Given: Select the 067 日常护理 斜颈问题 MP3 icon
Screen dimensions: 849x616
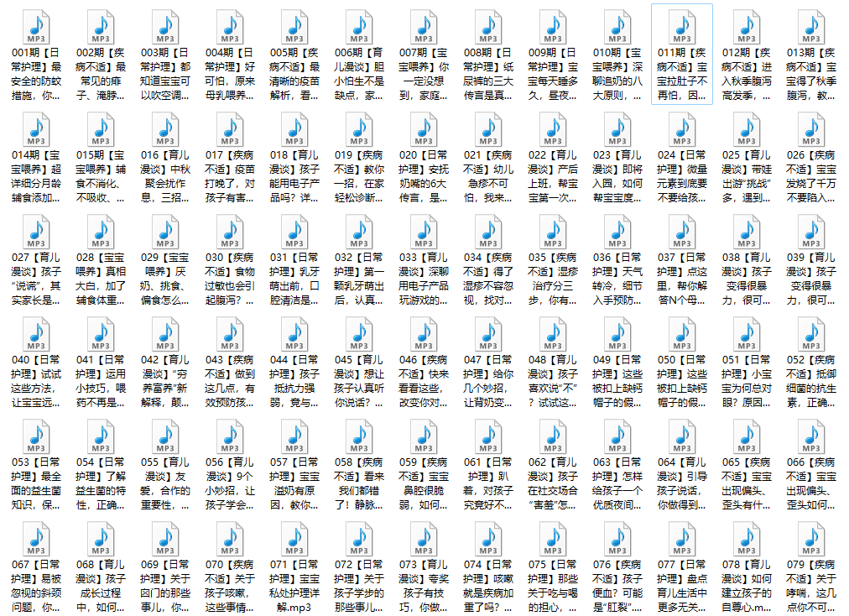Looking at the screenshot, I should [36, 539].
